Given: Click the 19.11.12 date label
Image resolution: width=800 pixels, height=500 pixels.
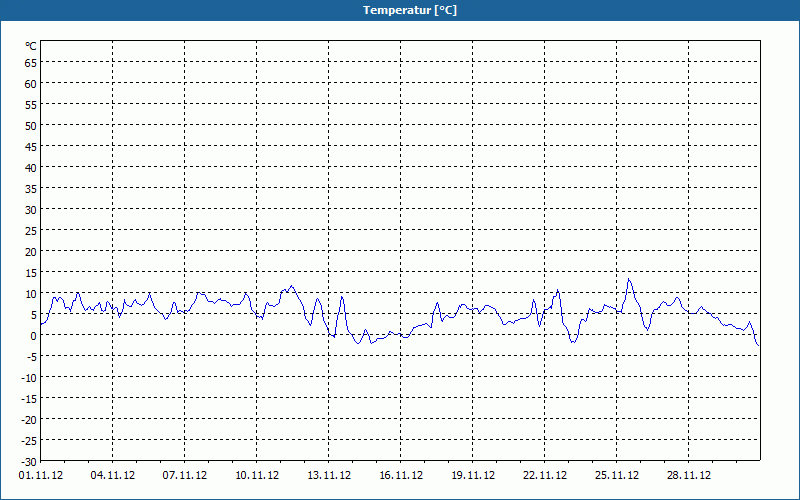Looking at the screenshot, I should coord(473,476).
